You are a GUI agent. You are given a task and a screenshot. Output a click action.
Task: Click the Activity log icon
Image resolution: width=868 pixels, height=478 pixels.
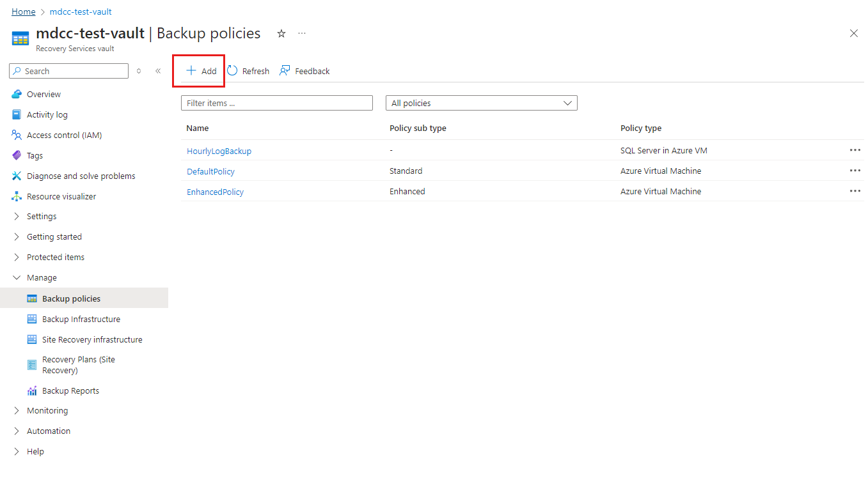point(17,115)
